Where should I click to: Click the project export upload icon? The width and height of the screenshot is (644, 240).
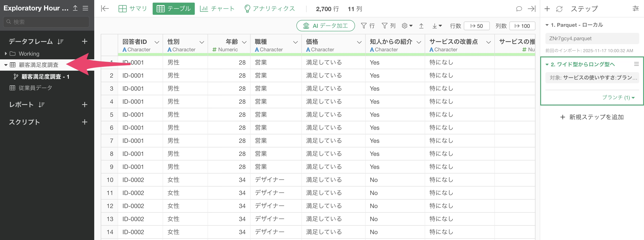(75, 8)
